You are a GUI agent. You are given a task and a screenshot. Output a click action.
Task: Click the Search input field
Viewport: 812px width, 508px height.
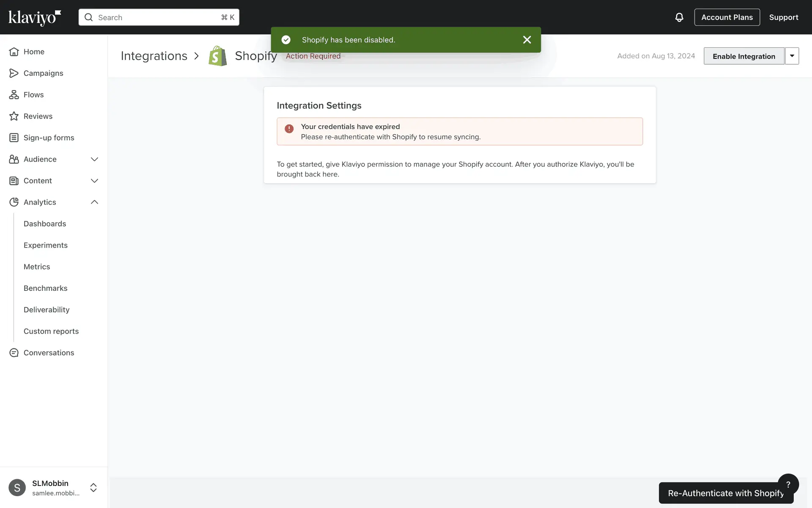click(x=159, y=17)
